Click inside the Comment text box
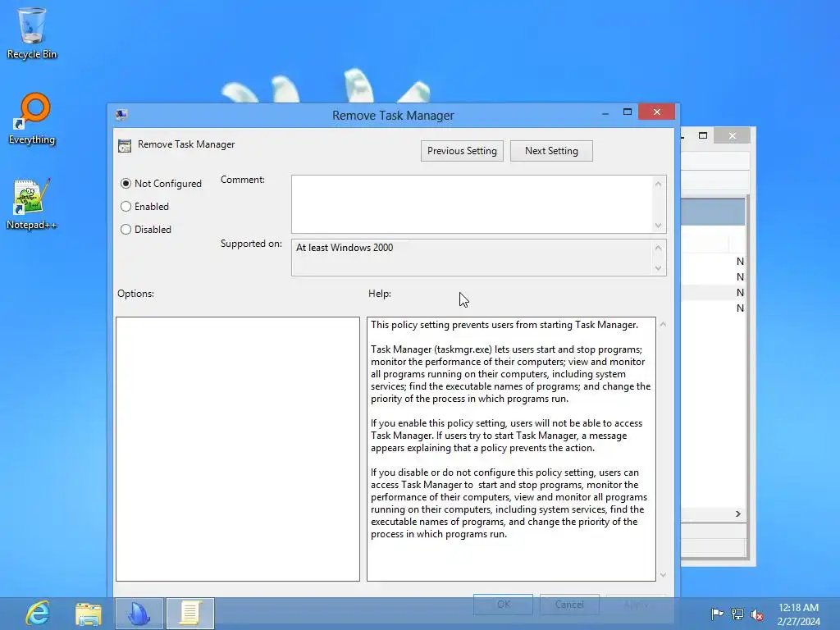The height and width of the screenshot is (630, 840). pyautogui.click(x=472, y=204)
